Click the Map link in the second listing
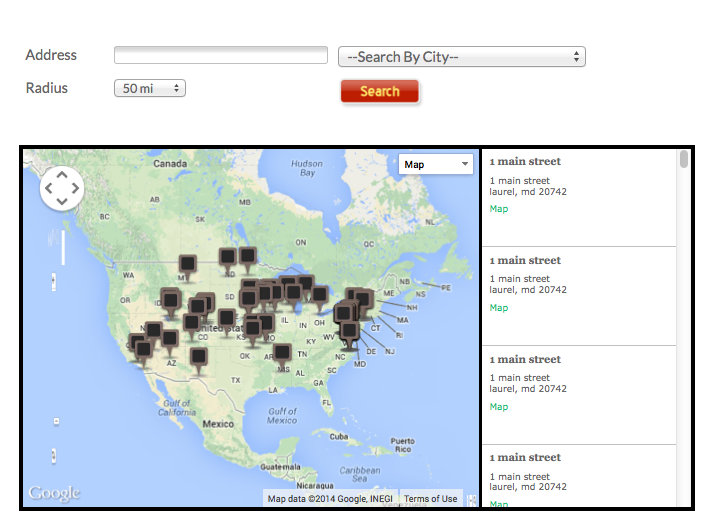715x526 pixels. click(498, 308)
